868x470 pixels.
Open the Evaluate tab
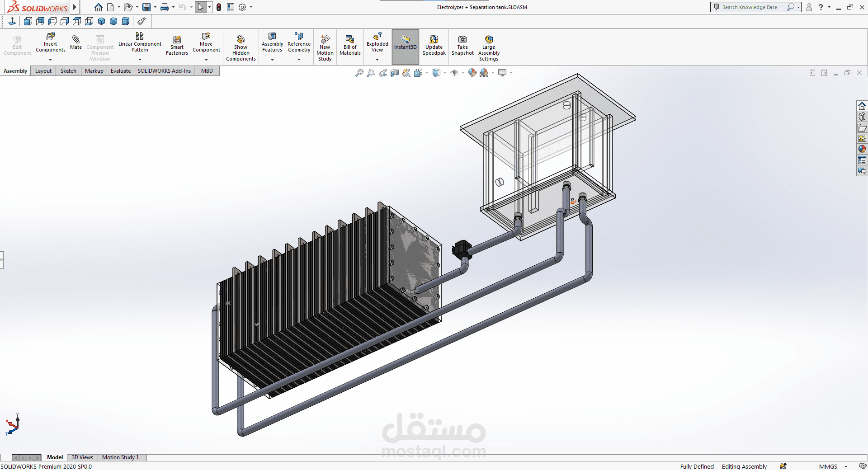click(121, 71)
